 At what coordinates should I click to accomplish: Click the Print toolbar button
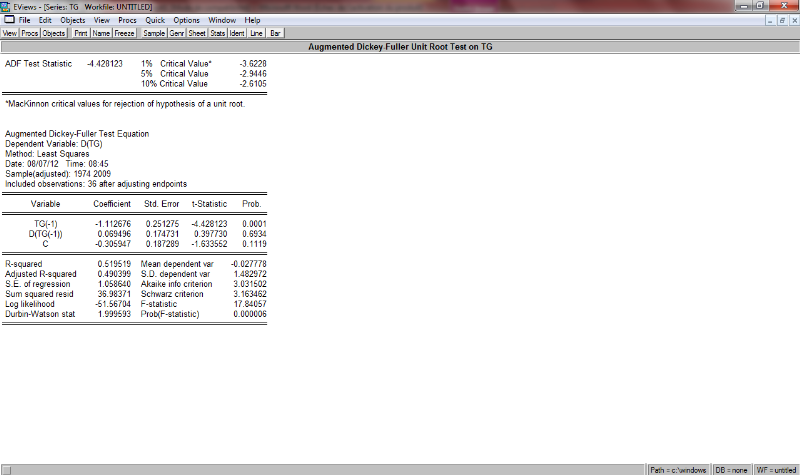tap(81, 33)
